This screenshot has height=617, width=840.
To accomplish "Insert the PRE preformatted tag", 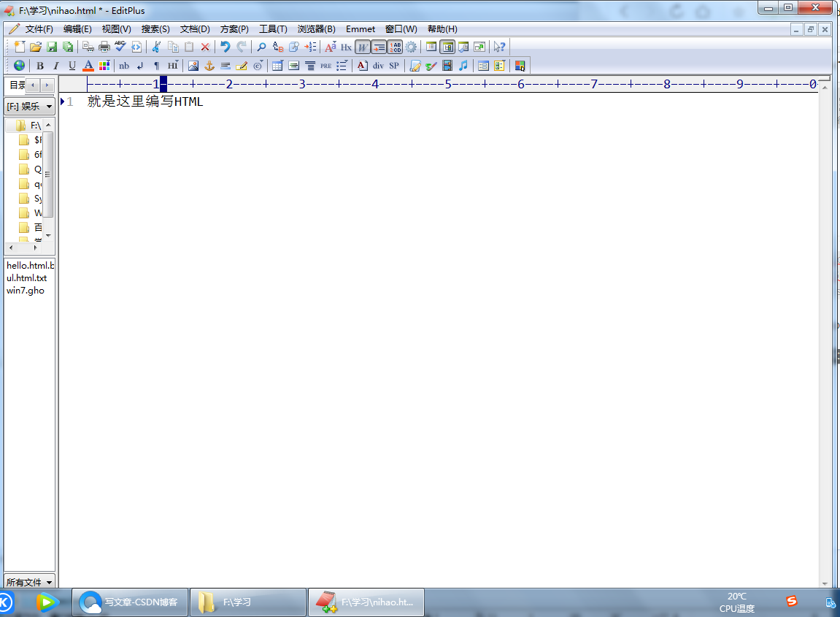I will tap(325, 66).
